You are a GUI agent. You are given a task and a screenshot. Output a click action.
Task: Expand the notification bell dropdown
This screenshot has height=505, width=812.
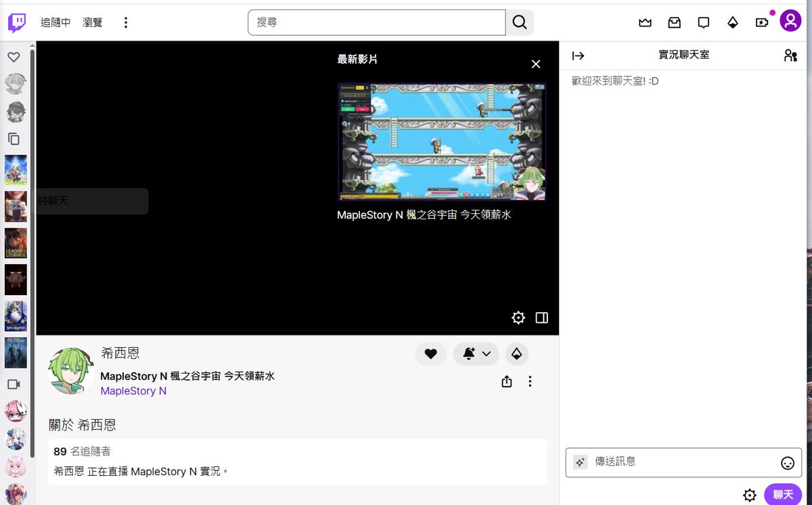(476, 353)
